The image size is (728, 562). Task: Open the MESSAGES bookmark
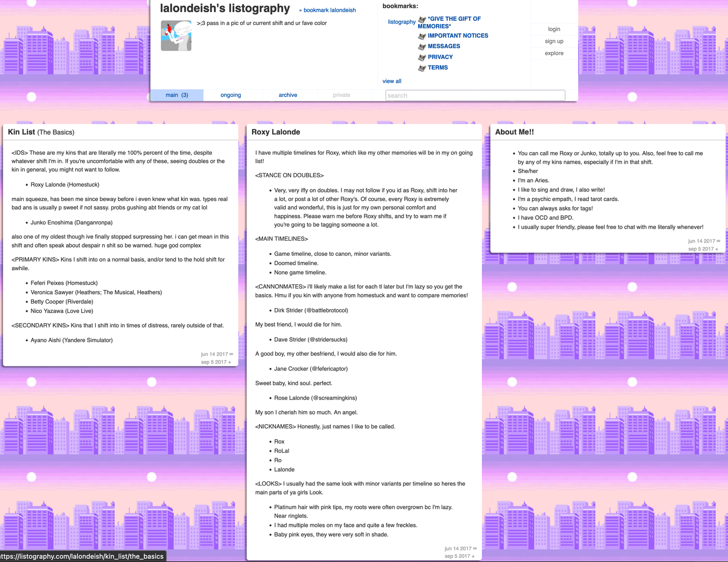pos(444,46)
